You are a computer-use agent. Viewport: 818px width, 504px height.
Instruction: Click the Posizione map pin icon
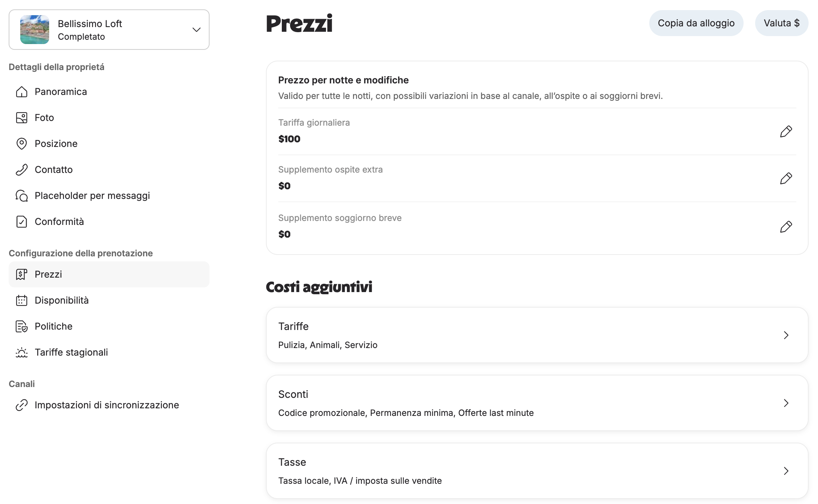tap(22, 144)
